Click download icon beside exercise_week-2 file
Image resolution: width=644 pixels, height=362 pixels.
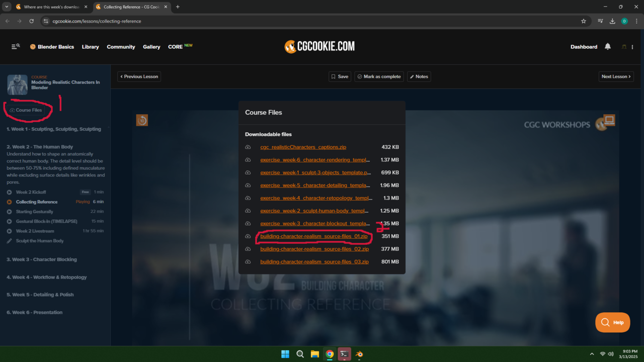click(248, 211)
